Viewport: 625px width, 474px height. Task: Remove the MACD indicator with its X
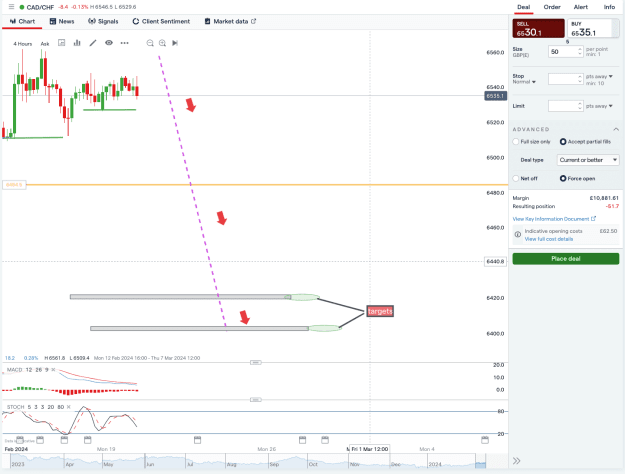tap(53, 370)
